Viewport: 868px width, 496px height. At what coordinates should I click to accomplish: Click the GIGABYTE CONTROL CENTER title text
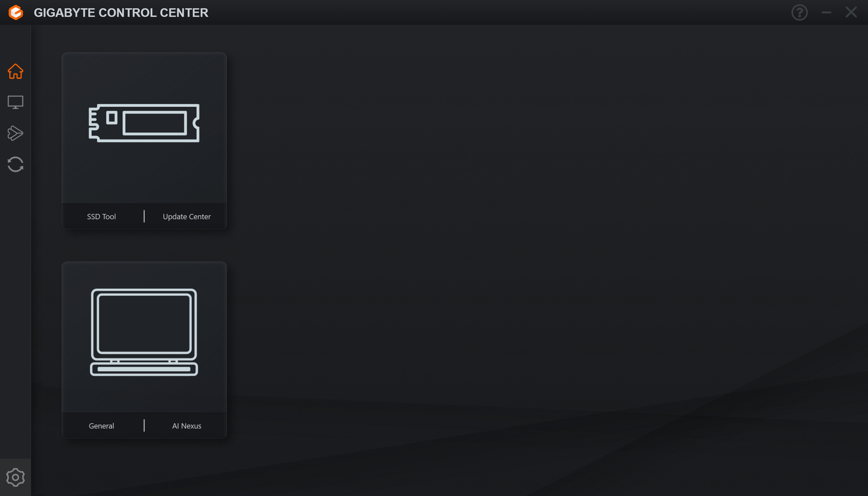pyautogui.click(x=121, y=13)
